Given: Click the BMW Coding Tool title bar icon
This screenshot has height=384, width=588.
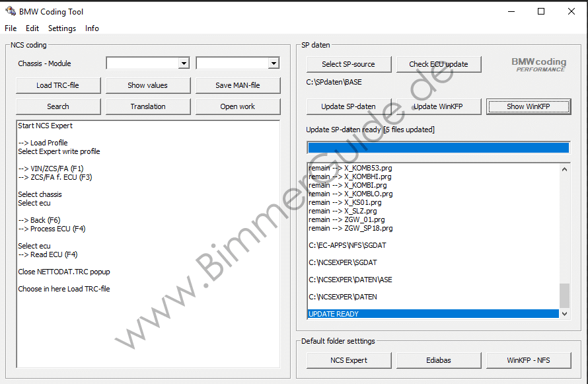Looking at the screenshot, I should pyautogui.click(x=10, y=11).
